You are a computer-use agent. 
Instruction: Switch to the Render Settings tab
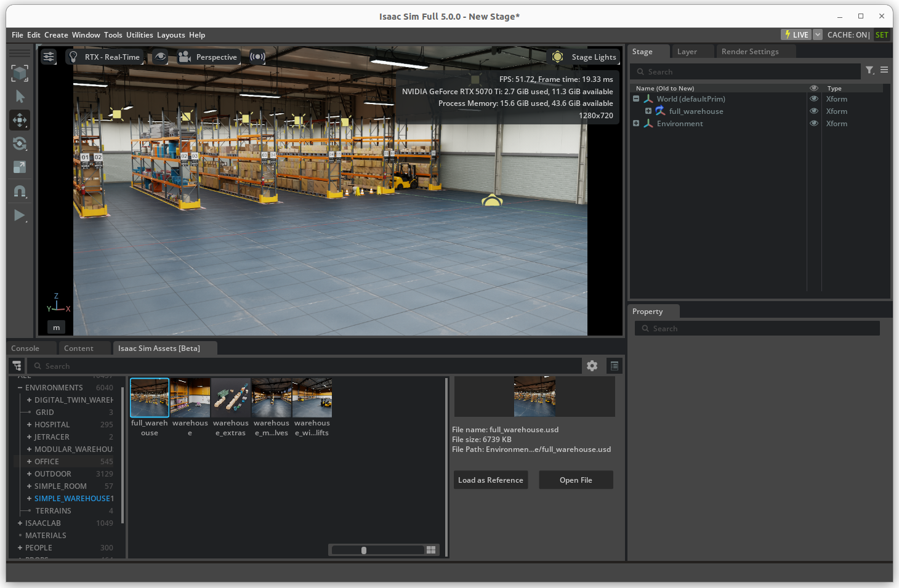click(x=749, y=52)
